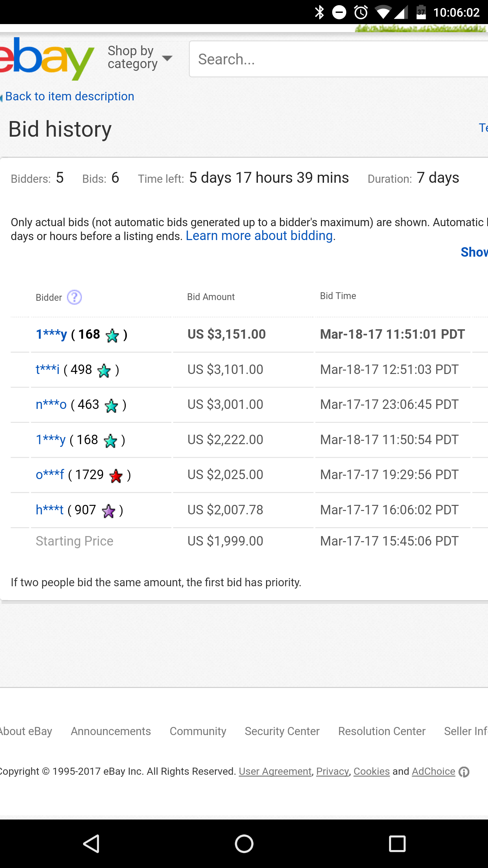Expand the Shop by category dropdown
Image resolution: width=488 pixels, height=868 pixels.
[x=140, y=58]
